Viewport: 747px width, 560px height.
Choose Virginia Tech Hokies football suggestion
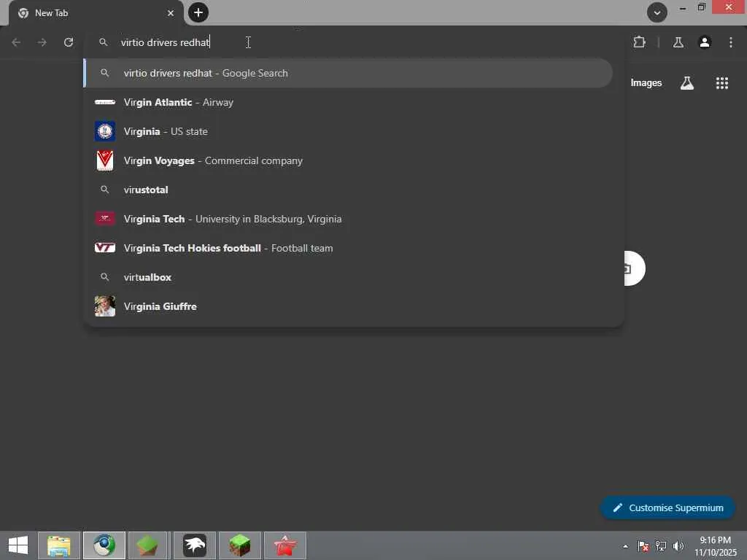348,248
